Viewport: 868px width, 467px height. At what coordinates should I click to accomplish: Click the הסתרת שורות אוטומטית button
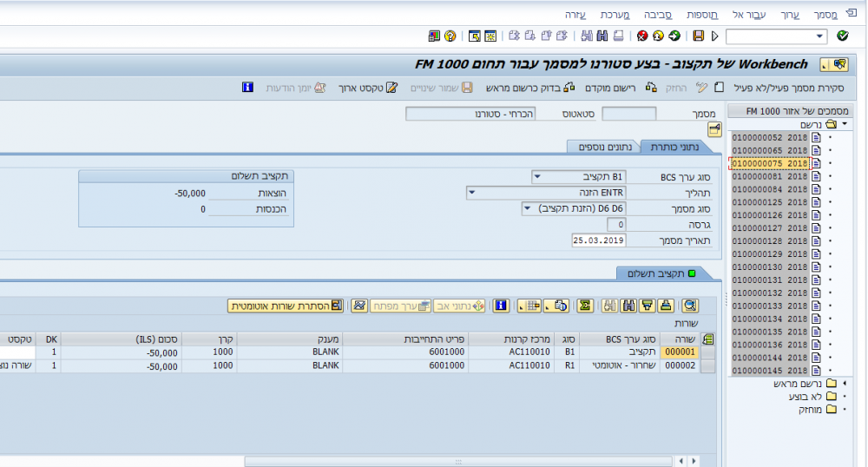(x=286, y=306)
